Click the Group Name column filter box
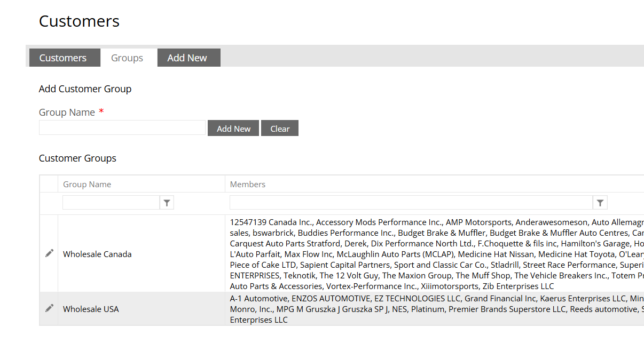Viewport: 644px width, 352px height. [111, 203]
